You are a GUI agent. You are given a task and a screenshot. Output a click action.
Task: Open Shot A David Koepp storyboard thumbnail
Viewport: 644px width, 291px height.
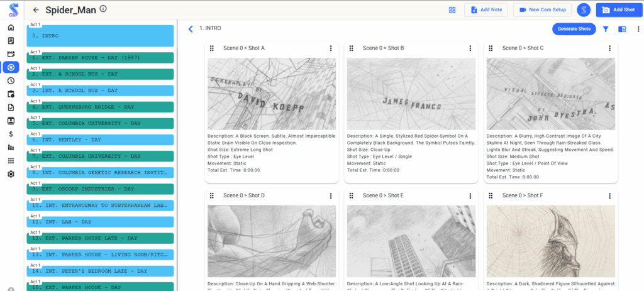(272, 94)
